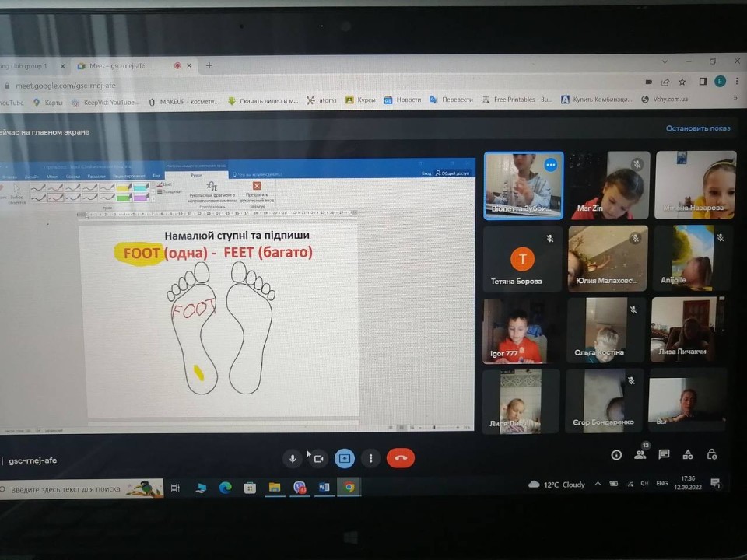Screen dimensions: 747x560
Task: Select Тетяна Борова participant tile
Action: click(522, 259)
